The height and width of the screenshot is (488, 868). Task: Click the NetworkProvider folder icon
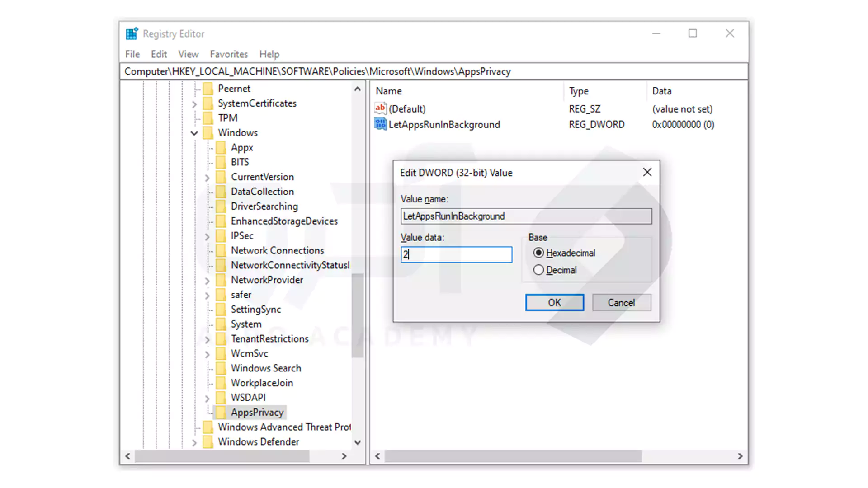221,280
